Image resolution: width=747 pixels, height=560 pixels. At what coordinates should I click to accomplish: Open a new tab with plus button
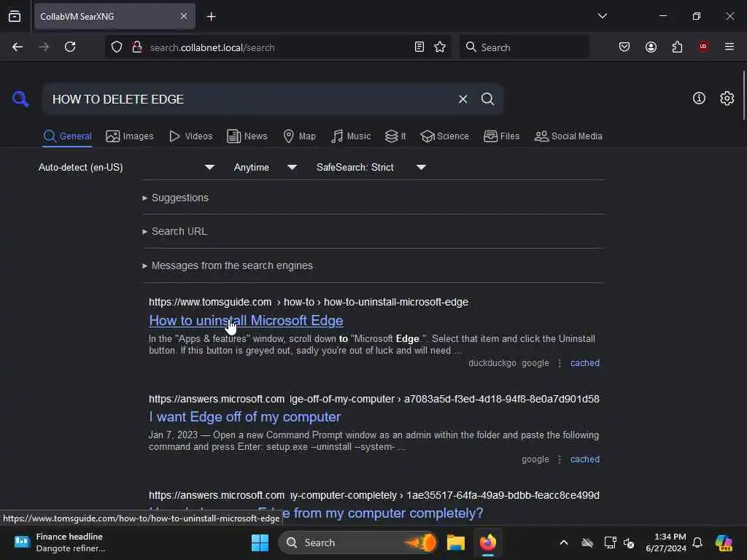coord(211,17)
